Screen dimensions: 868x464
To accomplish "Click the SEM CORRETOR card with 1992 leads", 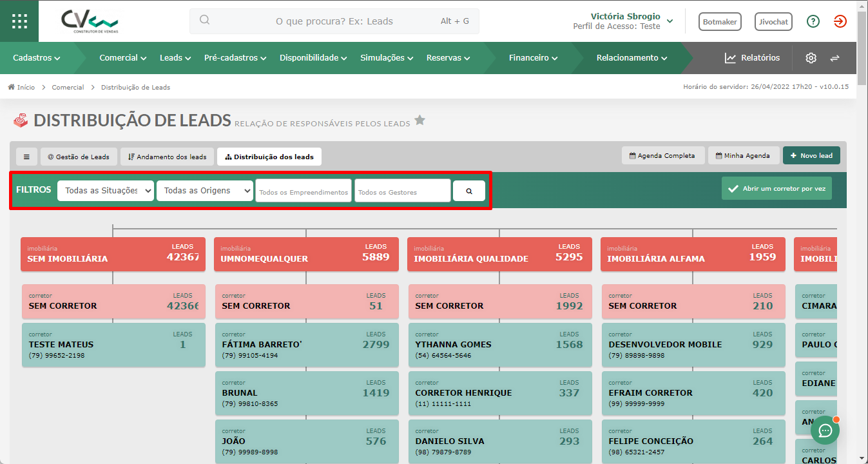I will [500, 302].
